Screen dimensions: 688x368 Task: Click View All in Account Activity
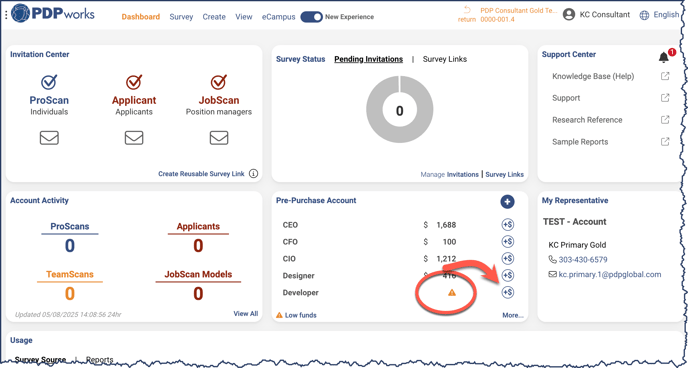(x=246, y=314)
